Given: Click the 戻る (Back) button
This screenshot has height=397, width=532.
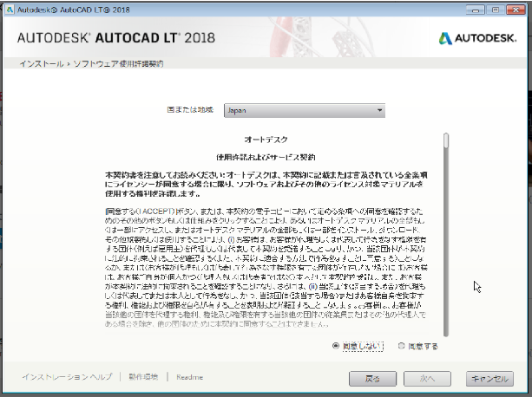Looking at the screenshot, I should pos(372,379).
